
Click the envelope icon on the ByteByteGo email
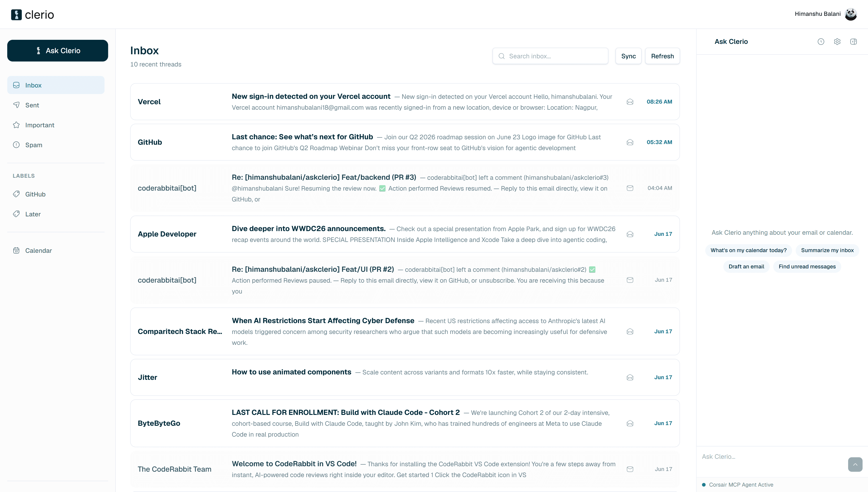(630, 423)
